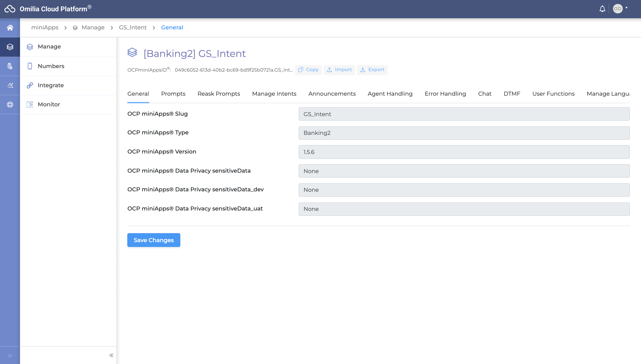Image resolution: width=641 pixels, height=364 pixels.
Task: Click the Integrate link icon in sidebar
Action: (30, 85)
